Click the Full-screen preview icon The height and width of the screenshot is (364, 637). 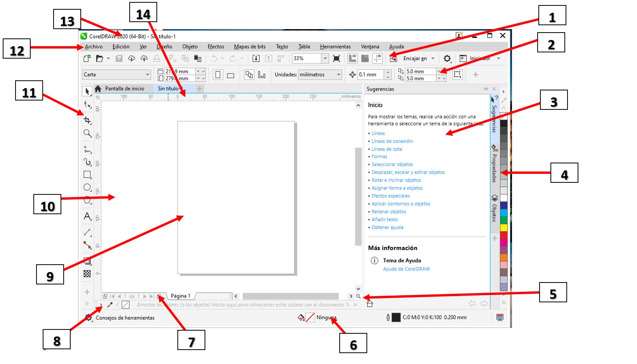337,58
